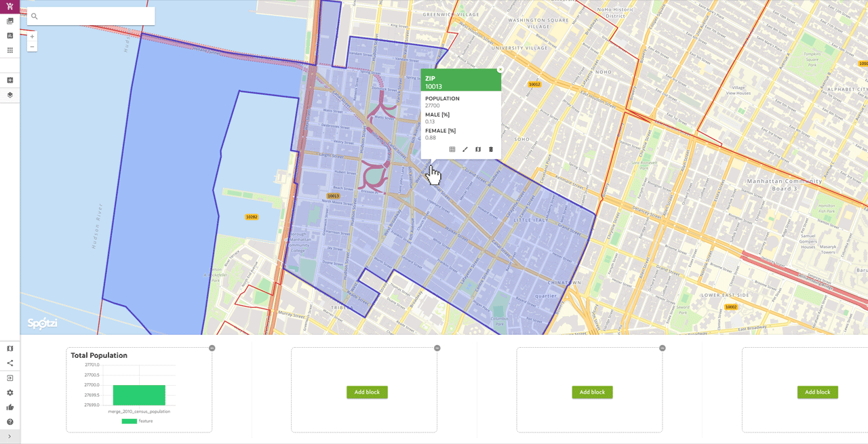The width and height of the screenshot is (868, 444).
Task: Click the POPULATION value 27700 in the popup
Action: pos(432,106)
